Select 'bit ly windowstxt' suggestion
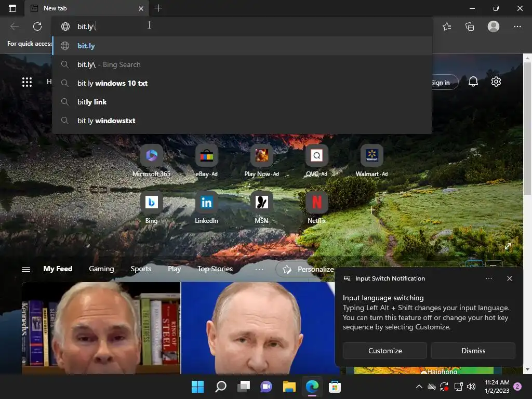The height and width of the screenshot is (399, 532). pyautogui.click(x=242, y=121)
